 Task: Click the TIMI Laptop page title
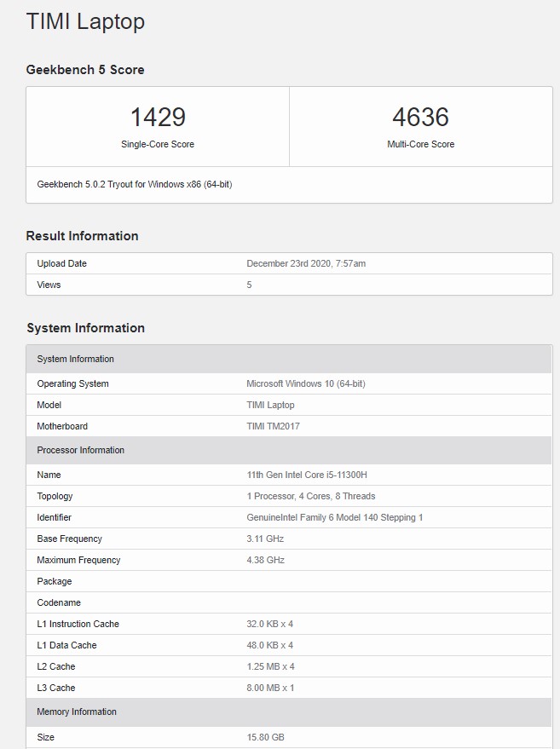click(85, 22)
